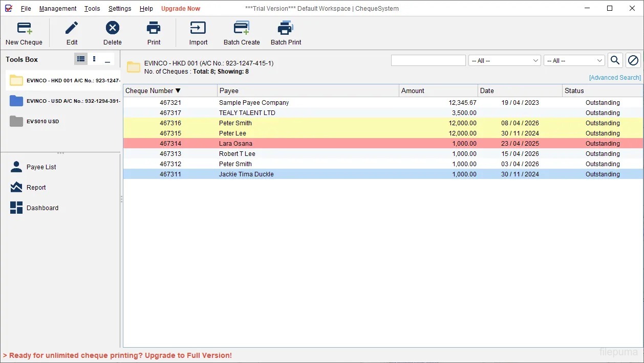Expand the first '-- All --' dropdown
The height and width of the screenshot is (363, 644).
(504, 61)
